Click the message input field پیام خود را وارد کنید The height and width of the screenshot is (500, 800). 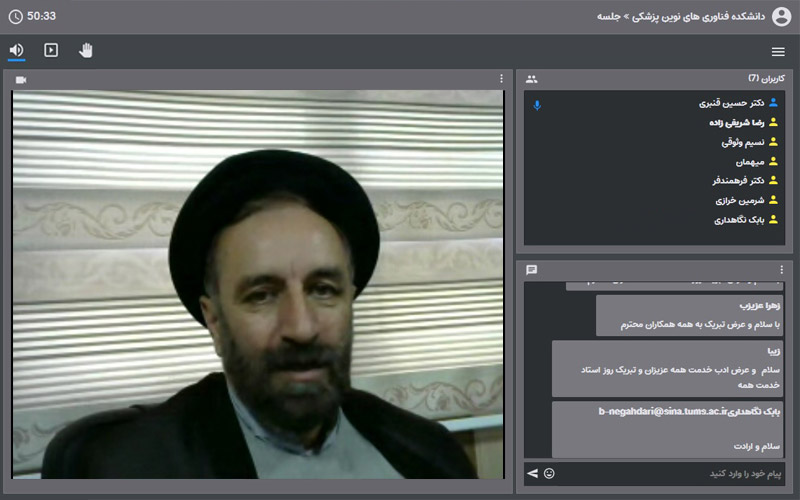click(x=669, y=473)
